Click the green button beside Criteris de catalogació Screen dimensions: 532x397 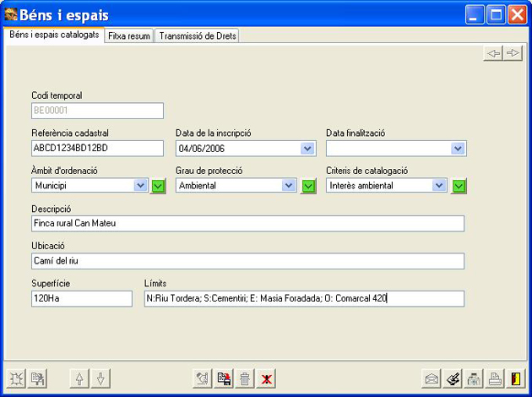[x=459, y=186]
